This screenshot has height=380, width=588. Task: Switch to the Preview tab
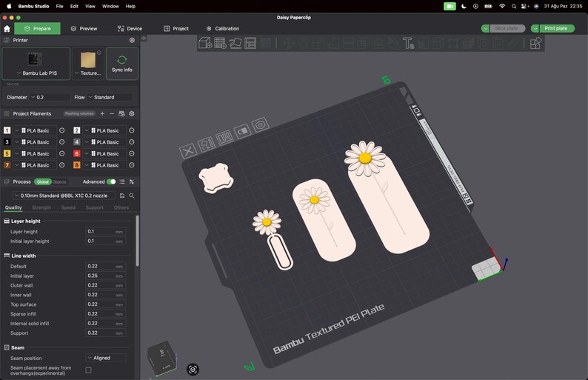[84, 28]
